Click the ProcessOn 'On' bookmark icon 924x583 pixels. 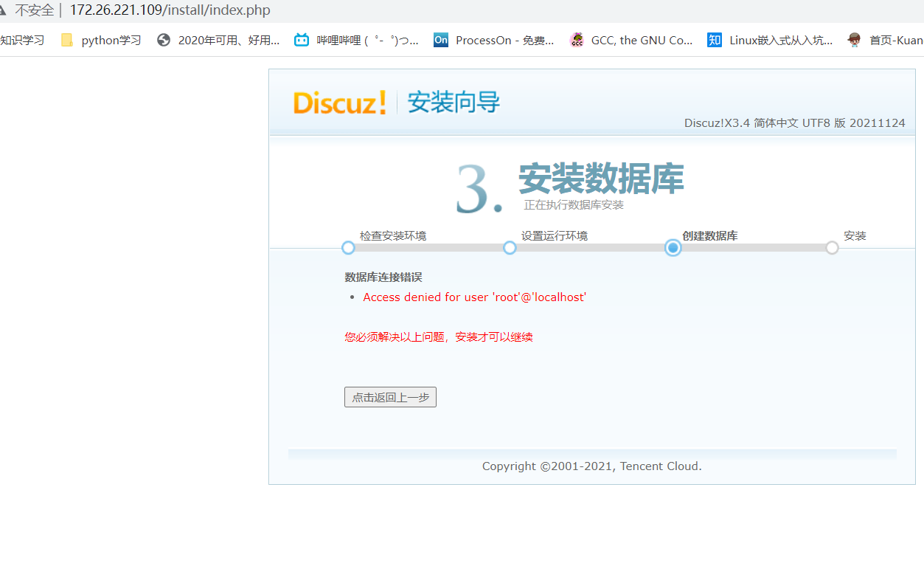tap(441, 40)
